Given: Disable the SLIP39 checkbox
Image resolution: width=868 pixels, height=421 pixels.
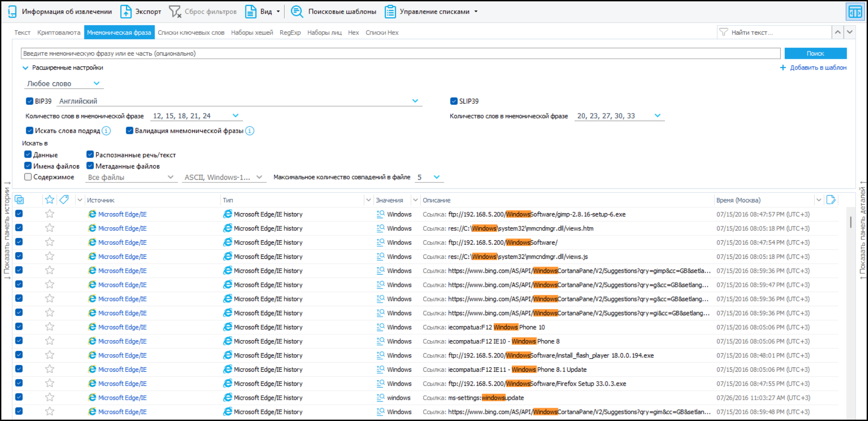Looking at the screenshot, I should coord(454,101).
